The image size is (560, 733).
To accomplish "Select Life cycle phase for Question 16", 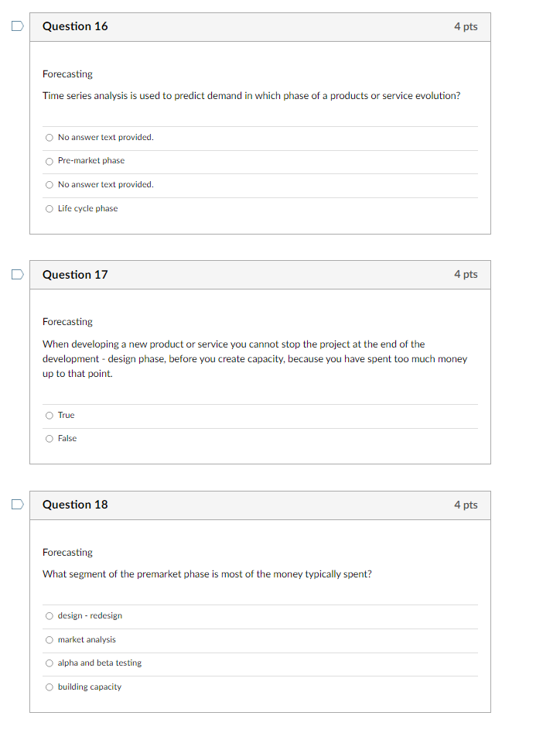I will pos(49,207).
